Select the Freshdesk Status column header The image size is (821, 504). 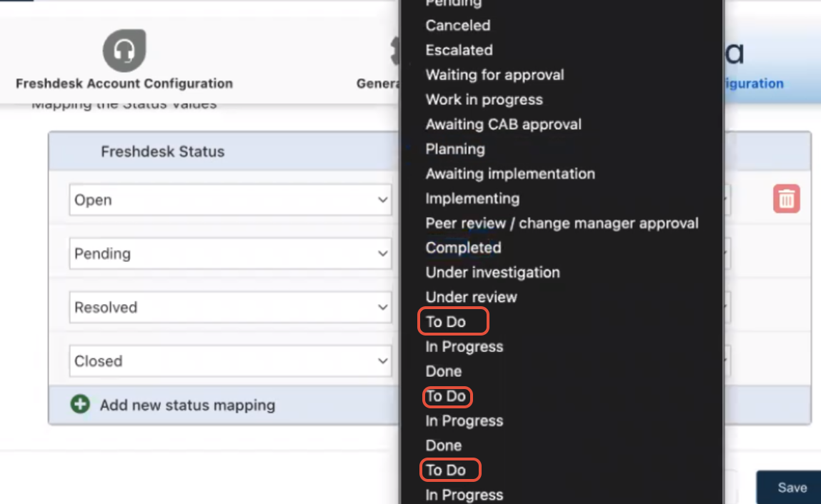click(x=163, y=151)
